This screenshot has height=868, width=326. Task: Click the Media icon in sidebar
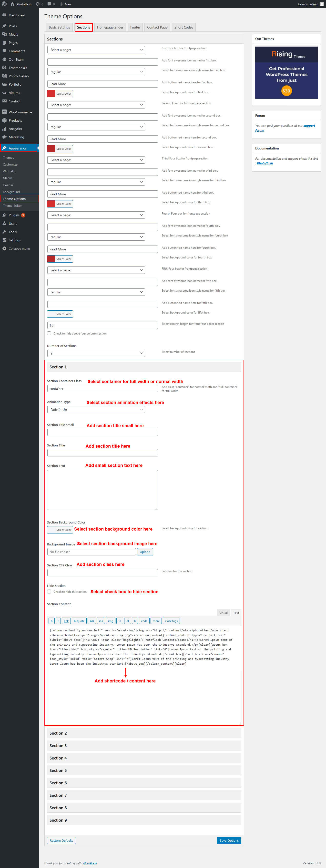point(4,34)
